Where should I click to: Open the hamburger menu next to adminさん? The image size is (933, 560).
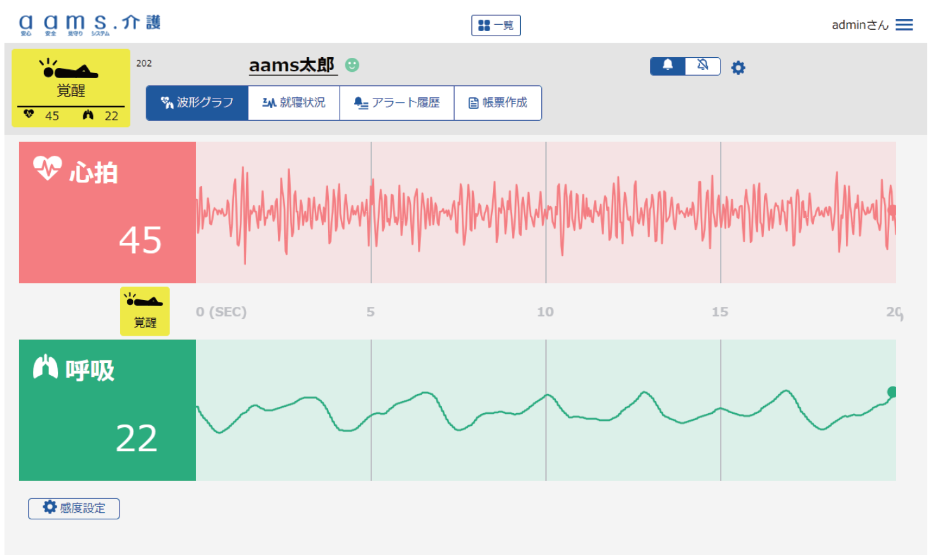pyautogui.click(x=904, y=25)
